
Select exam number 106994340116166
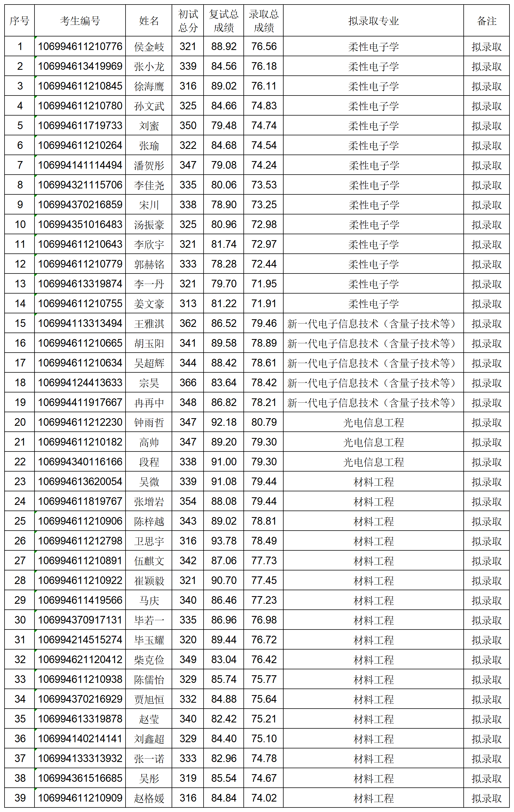point(80,462)
